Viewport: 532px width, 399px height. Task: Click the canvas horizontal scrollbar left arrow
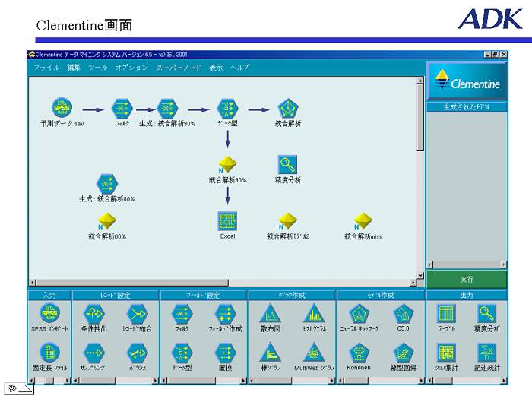pos(33,282)
